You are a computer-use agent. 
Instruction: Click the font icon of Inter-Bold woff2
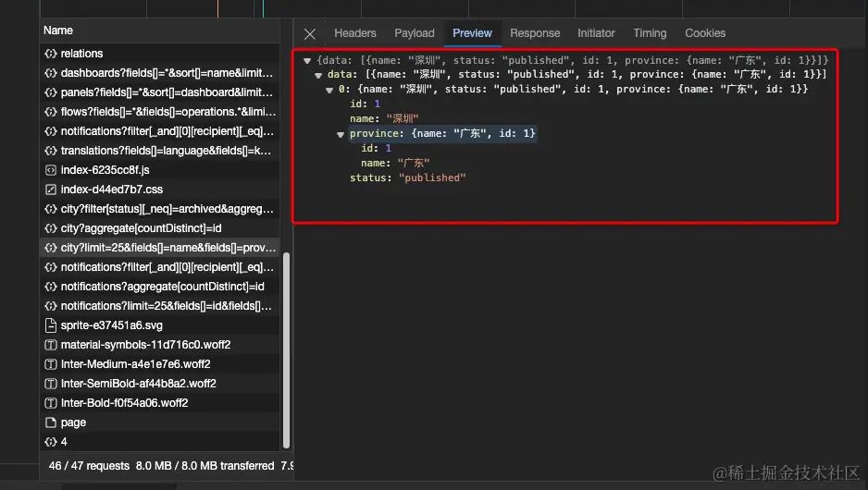pyautogui.click(x=50, y=402)
